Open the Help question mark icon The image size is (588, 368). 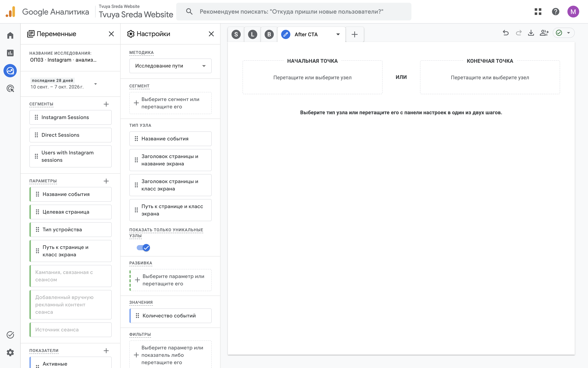(556, 12)
